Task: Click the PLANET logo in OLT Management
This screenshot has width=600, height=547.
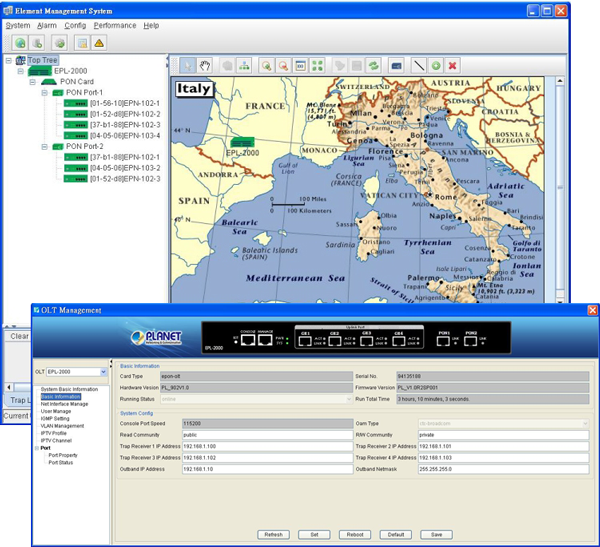Action: 156,338
